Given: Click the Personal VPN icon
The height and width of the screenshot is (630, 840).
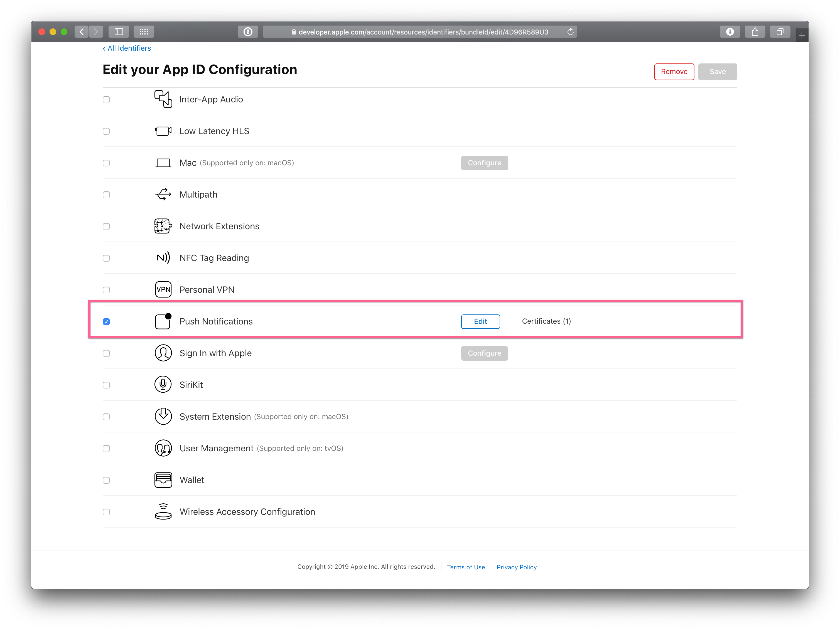Looking at the screenshot, I should click(x=163, y=289).
